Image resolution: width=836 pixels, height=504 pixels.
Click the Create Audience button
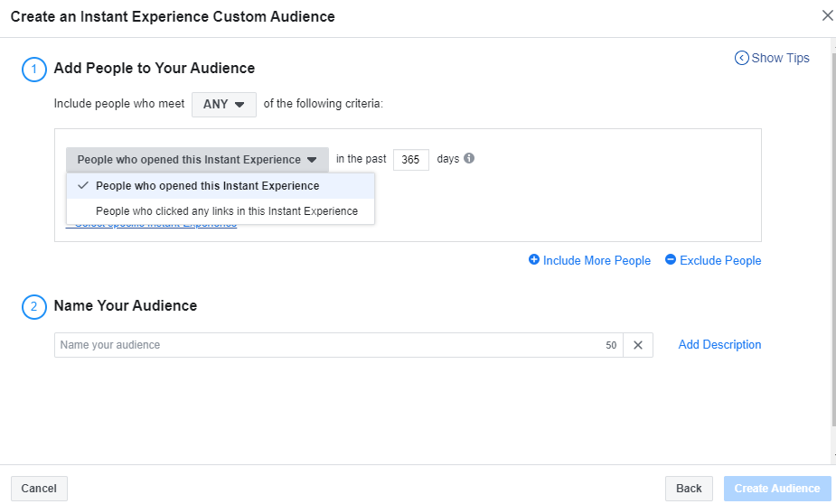pyautogui.click(x=776, y=489)
